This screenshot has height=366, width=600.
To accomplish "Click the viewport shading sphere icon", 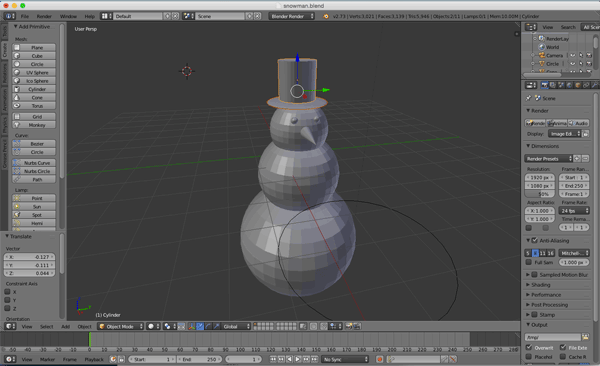I will (x=153, y=326).
